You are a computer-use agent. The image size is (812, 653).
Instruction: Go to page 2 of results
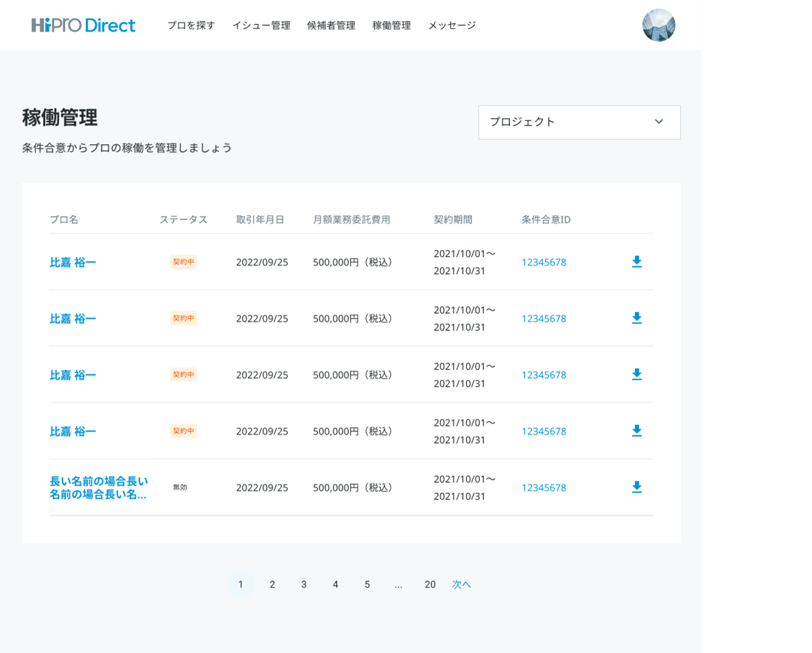(272, 584)
